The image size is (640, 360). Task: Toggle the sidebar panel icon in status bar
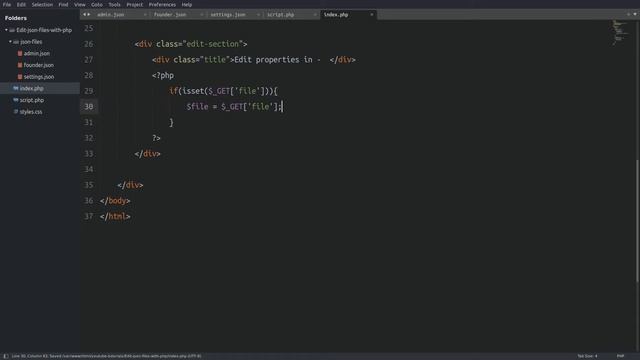coord(6,356)
